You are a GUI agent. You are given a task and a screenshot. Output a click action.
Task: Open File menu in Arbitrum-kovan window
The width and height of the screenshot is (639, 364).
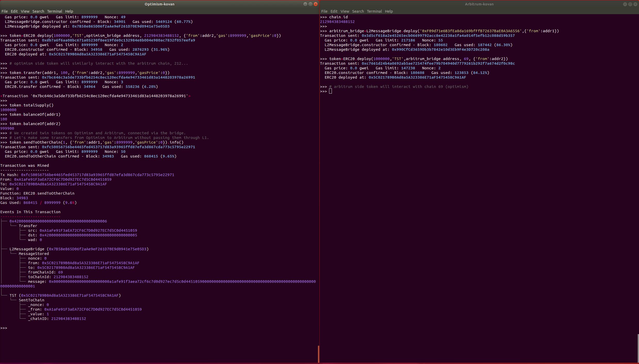tap(324, 11)
